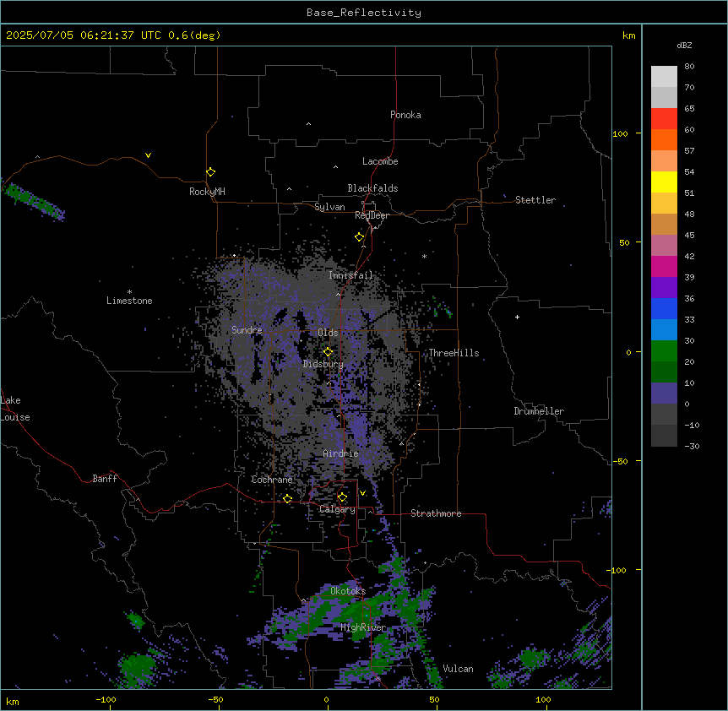The width and height of the screenshot is (728, 711).
Task: Click the Olds label
Action: [328, 333]
